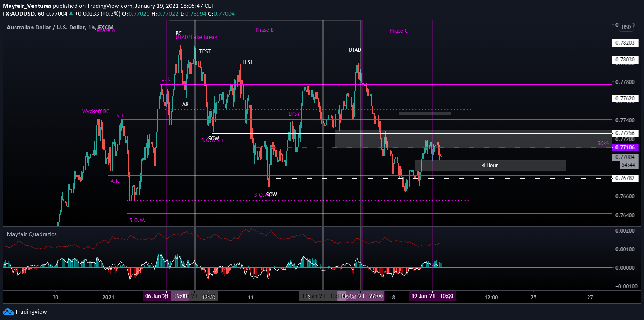Viewport: 644px width, 320px height.
Task: Open the USD currency selector button
Action: coord(626,27)
